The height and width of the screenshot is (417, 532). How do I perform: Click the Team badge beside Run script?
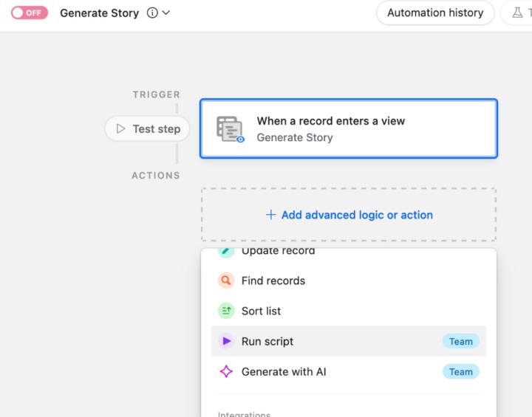coord(460,341)
